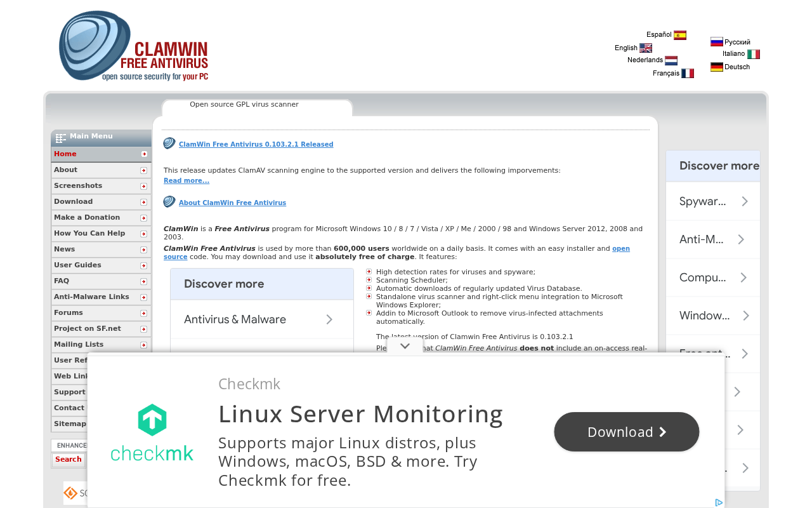Click the arrow icon on the Download menu row

tap(144, 202)
